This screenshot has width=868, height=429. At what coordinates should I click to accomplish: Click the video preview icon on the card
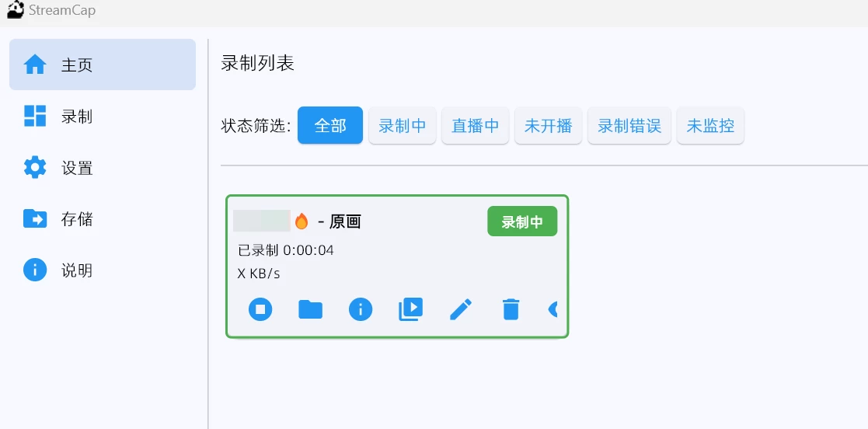click(x=410, y=309)
